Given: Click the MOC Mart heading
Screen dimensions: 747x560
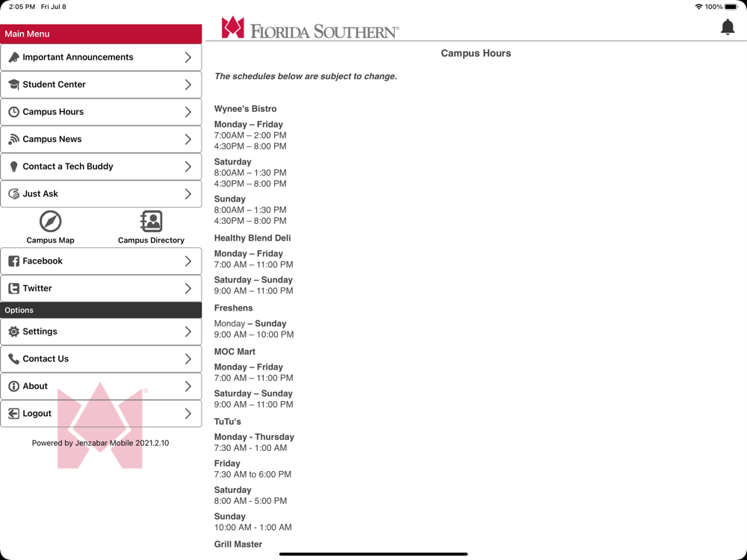Looking at the screenshot, I should point(235,352).
